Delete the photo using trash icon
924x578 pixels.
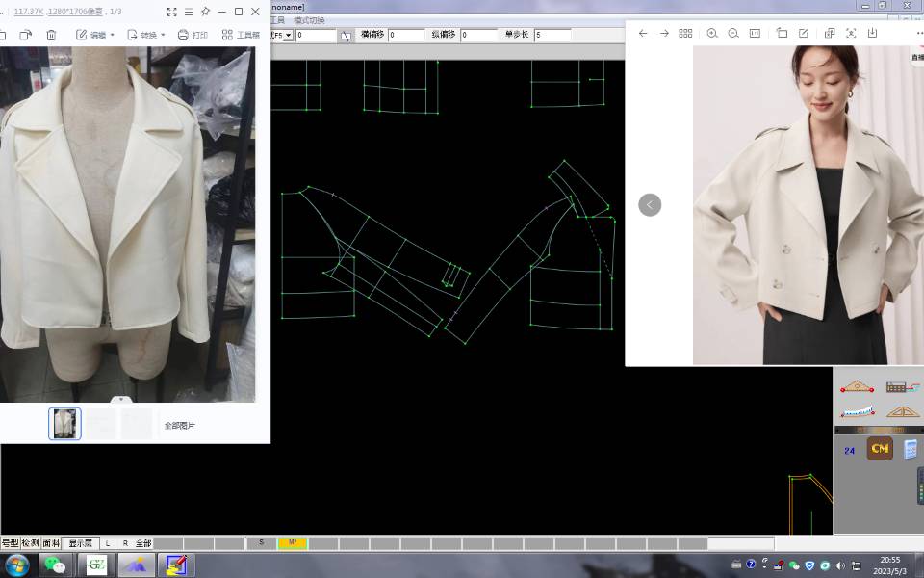(x=51, y=35)
